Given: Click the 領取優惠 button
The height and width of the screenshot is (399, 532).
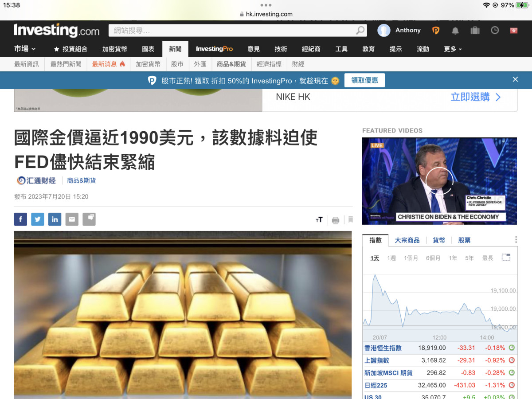Looking at the screenshot, I should pyautogui.click(x=364, y=80).
